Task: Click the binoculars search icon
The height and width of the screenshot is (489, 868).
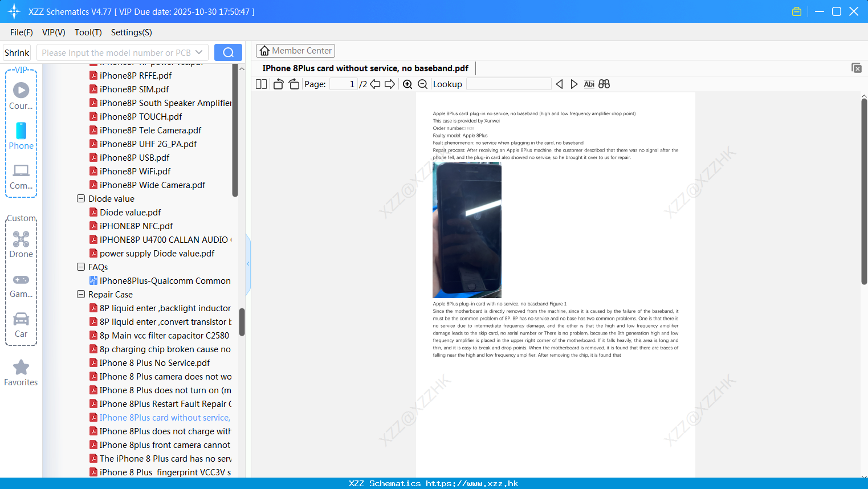Action: 604,84
